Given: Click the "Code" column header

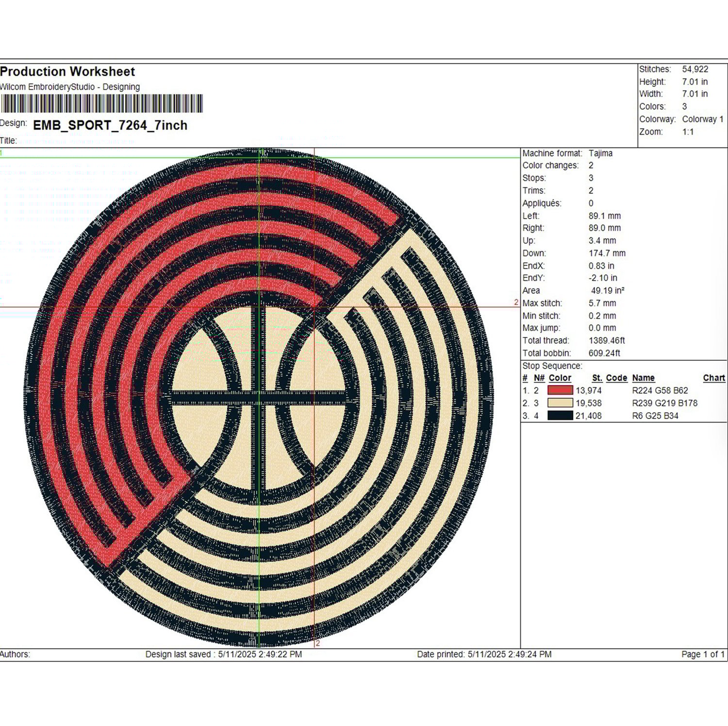Looking at the screenshot, I should tap(616, 378).
